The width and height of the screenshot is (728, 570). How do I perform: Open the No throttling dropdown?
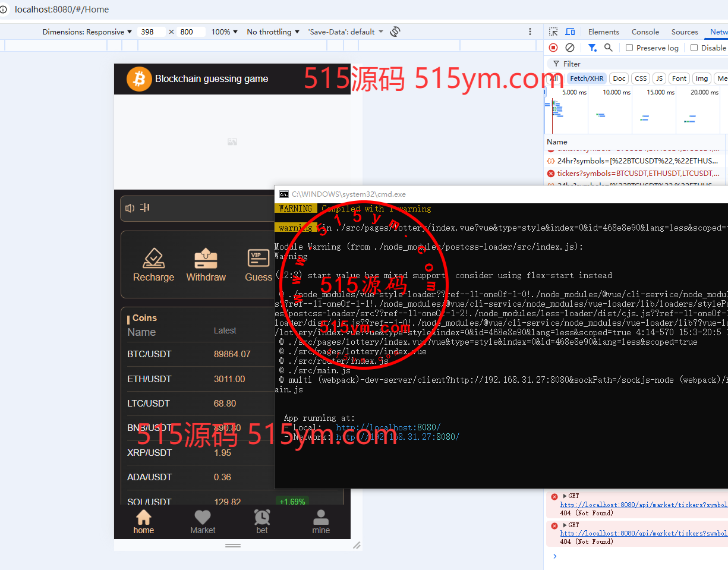[x=273, y=32]
